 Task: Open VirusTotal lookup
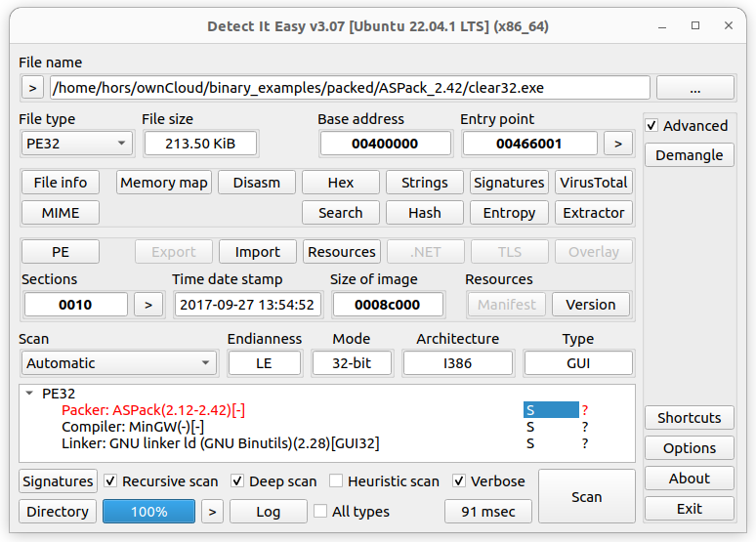(x=594, y=183)
